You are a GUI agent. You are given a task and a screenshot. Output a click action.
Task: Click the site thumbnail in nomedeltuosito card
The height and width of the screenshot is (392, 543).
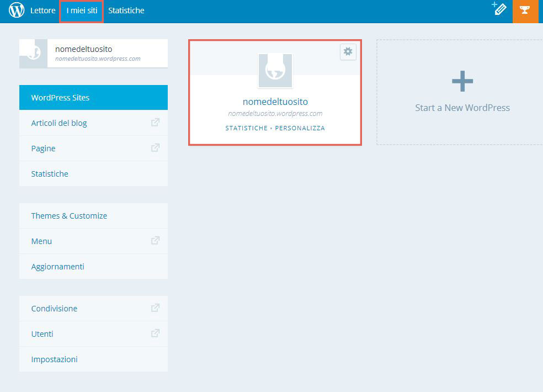pos(275,71)
